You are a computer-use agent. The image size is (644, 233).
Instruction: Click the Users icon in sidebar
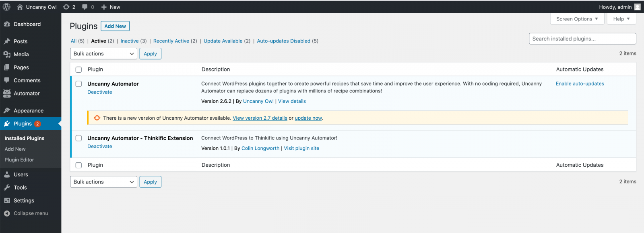(7, 174)
